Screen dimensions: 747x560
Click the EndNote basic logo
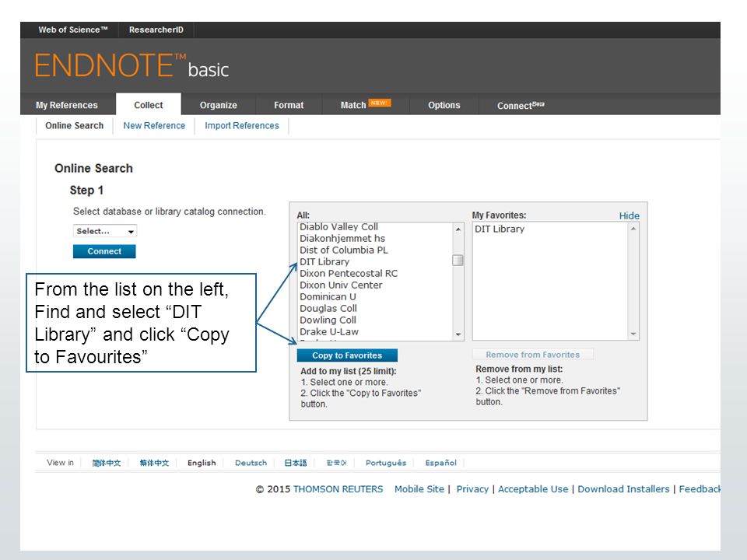click(x=132, y=65)
